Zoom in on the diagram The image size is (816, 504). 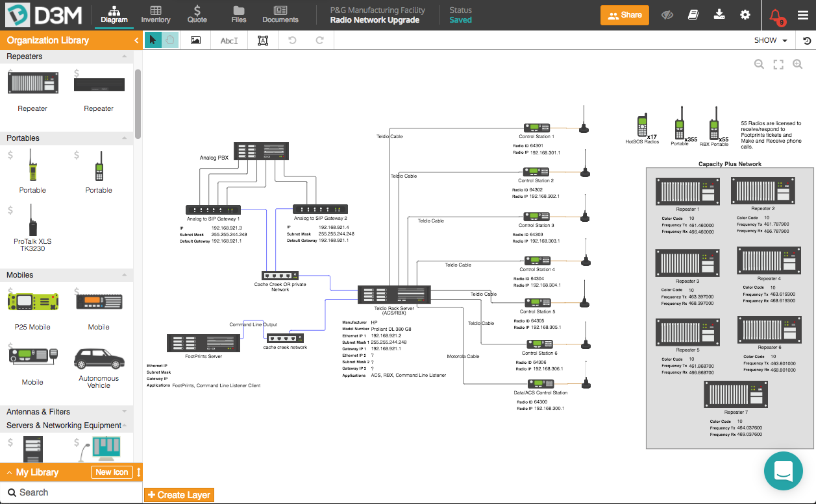point(798,64)
